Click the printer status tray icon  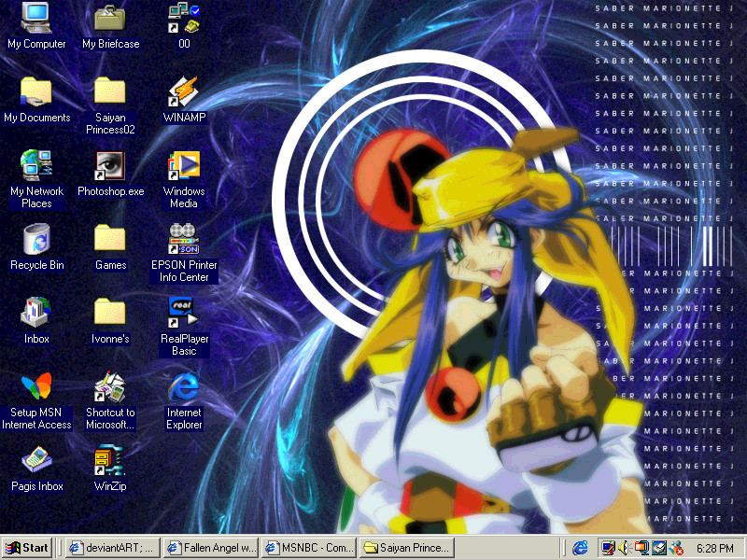[658, 548]
